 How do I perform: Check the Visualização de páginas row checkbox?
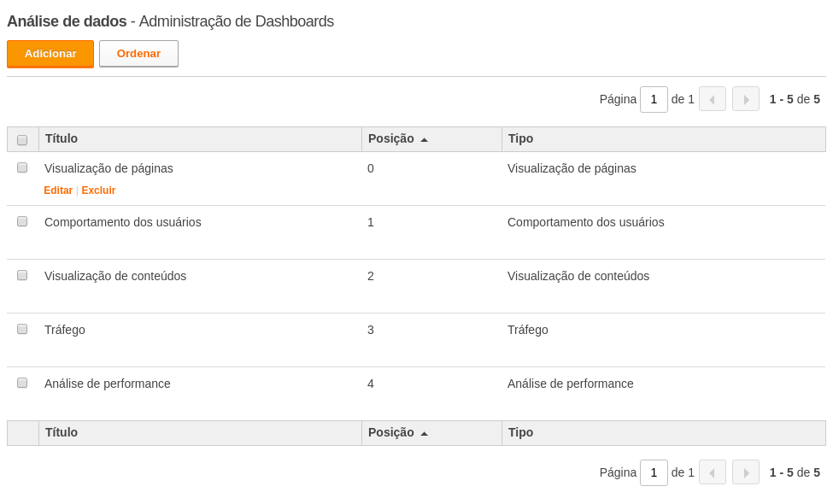[22, 167]
